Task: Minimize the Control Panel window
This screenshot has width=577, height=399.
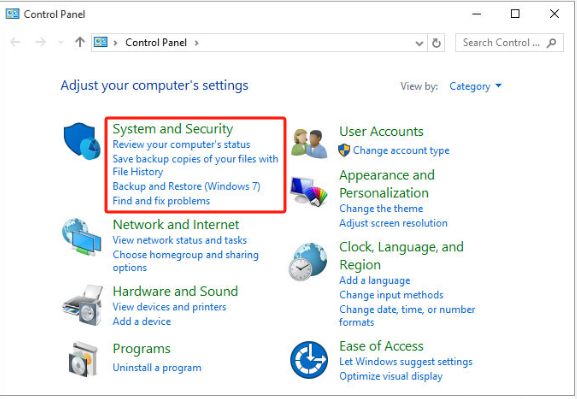Action: tap(477, 14)
